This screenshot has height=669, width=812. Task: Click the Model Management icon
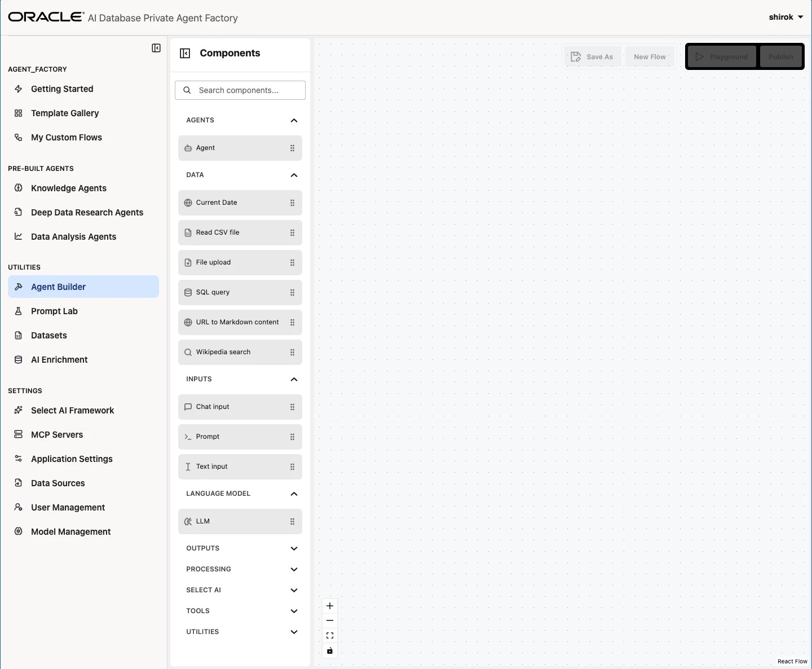coord(19,532)
